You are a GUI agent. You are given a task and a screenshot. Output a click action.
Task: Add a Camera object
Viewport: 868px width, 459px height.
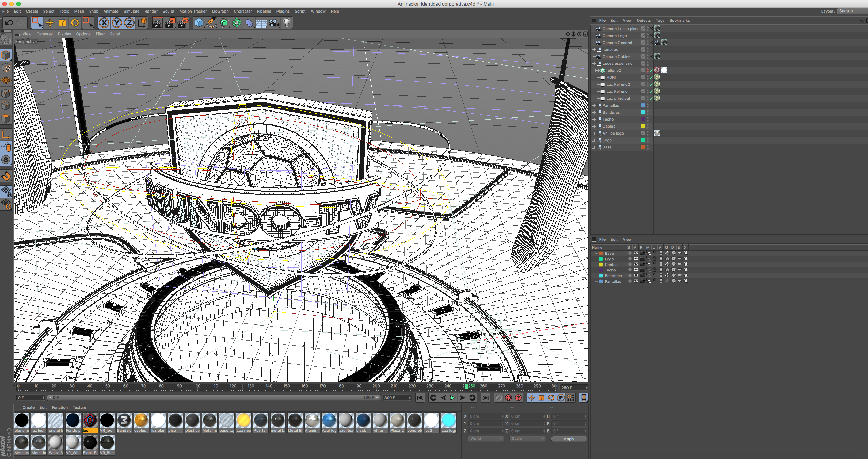pos(274,23)
